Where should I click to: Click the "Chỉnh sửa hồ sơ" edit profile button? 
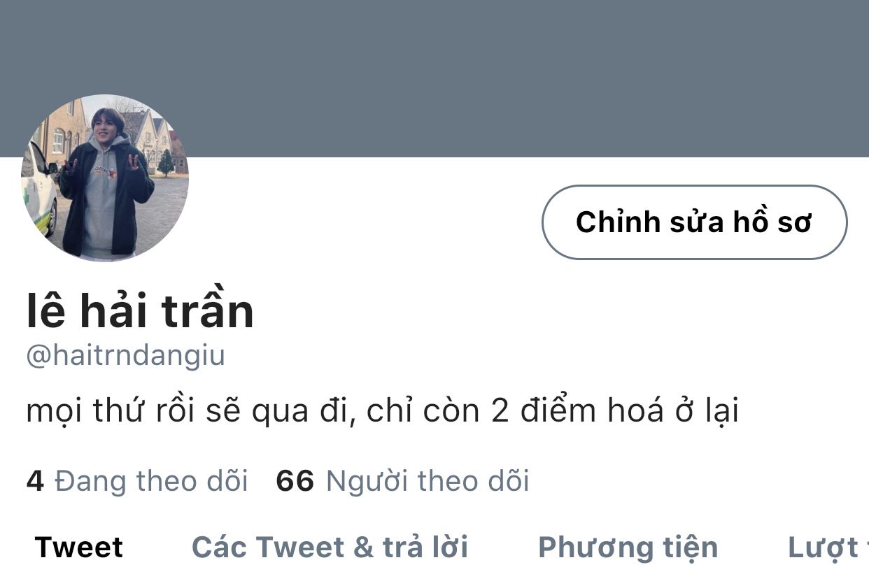[694, 222]
